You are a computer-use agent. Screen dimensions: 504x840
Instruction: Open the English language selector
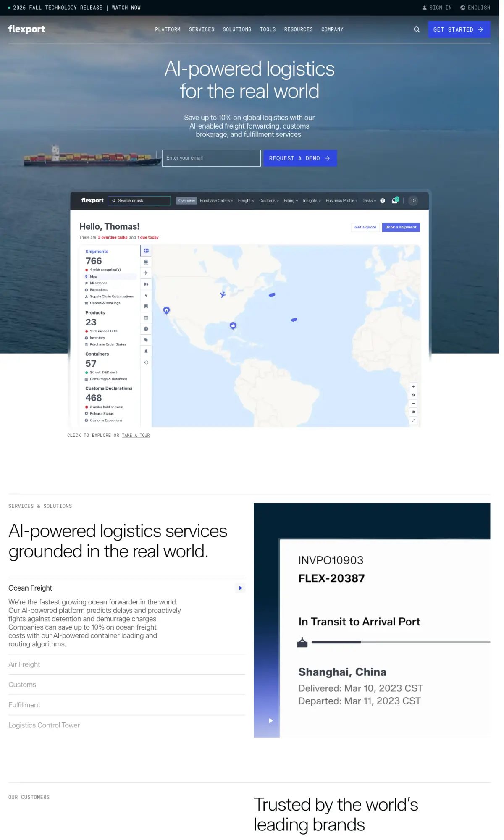(475, 8)
